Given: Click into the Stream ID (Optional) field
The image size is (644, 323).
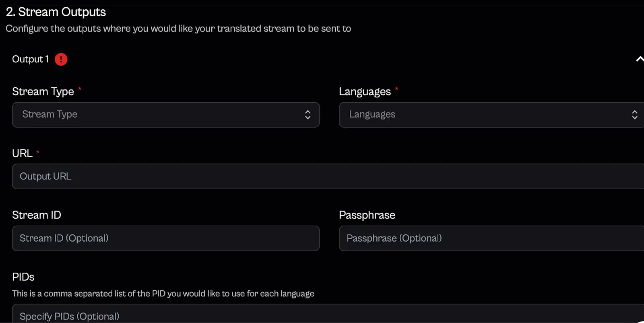Looking at the screenshot, I should coord(165,238).
